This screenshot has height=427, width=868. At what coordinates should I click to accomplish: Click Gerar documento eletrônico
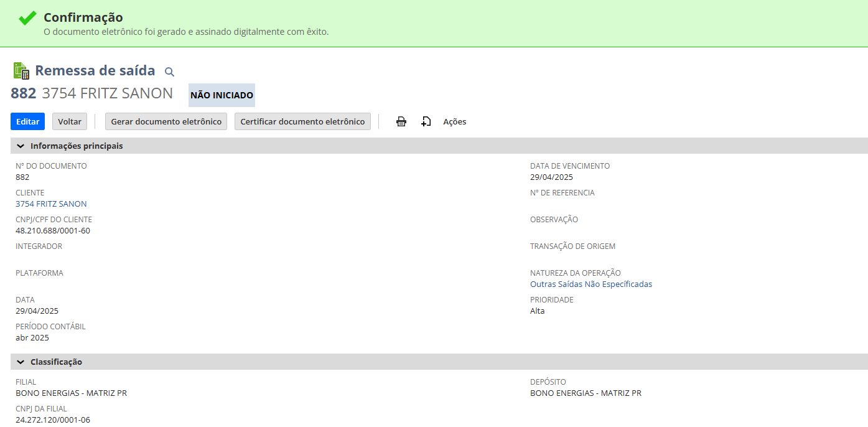click(x=166, y=121)
